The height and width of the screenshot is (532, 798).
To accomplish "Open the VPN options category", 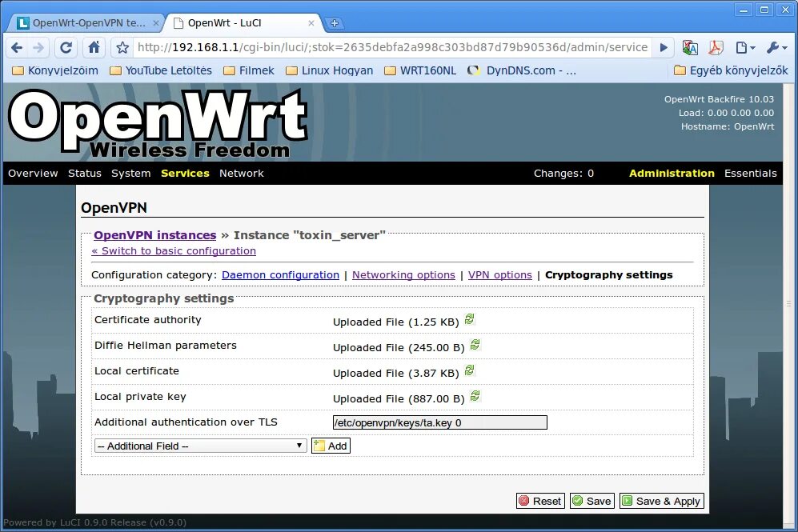I will pos(499,275).
